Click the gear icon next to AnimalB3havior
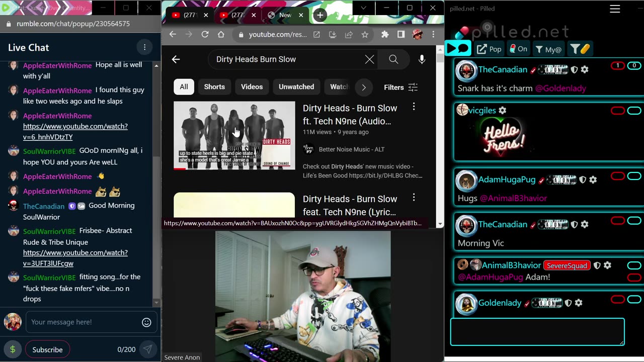The height and width of the screenshot is (362, 644). tap(607, 265)
